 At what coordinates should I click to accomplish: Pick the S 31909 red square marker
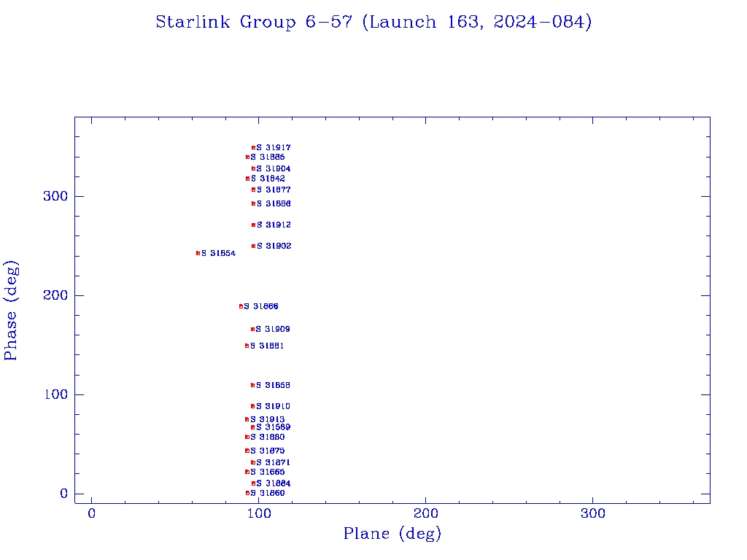(252, 330)
